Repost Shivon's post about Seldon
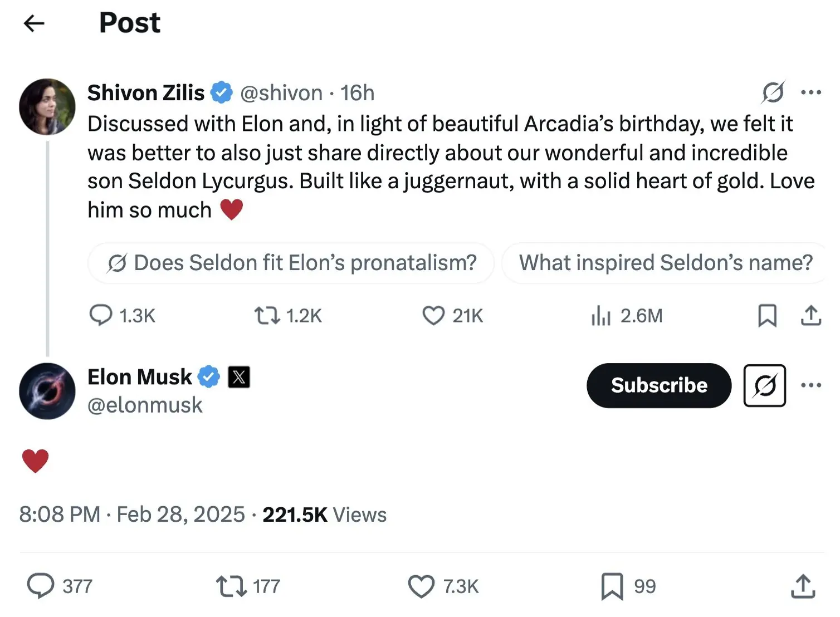 pos(268,315)
